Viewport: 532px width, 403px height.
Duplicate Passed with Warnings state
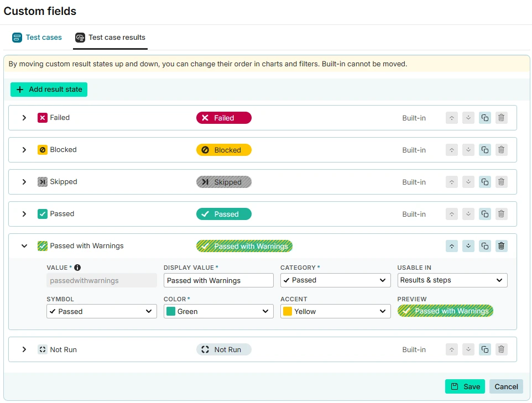click(x=485, y=246)
